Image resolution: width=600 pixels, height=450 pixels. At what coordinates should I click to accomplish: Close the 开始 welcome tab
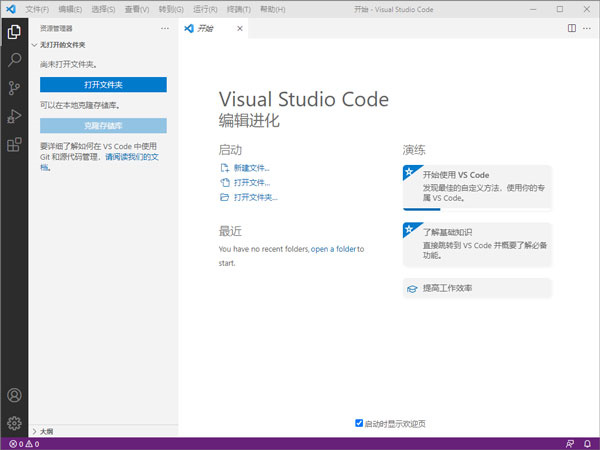pos(239,29)
